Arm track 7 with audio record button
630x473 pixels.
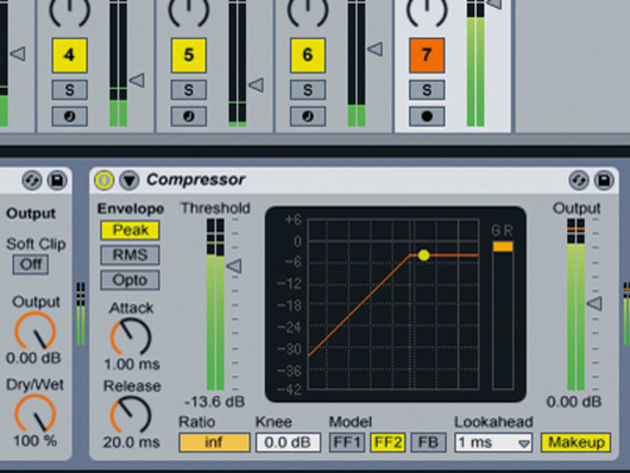click(x=427, y=117)
